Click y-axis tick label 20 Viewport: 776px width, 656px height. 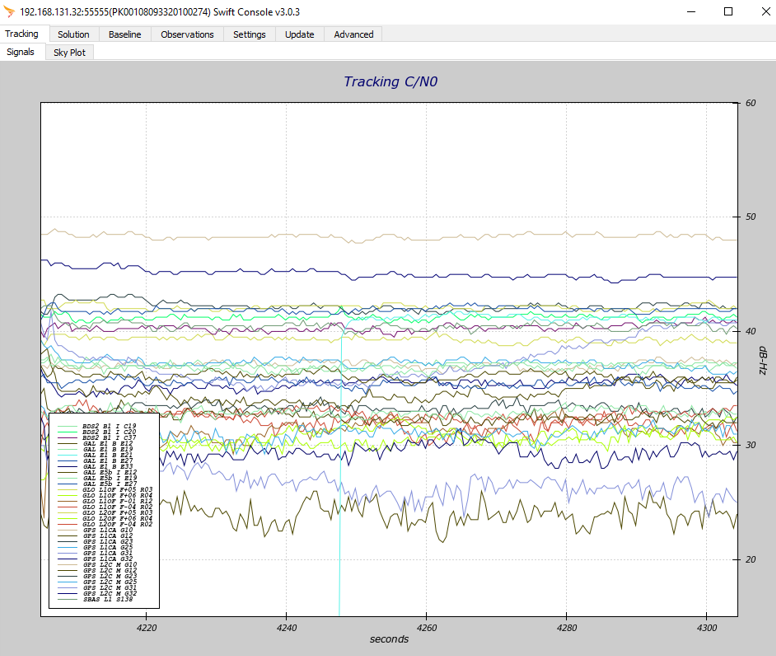coord(751,560)
